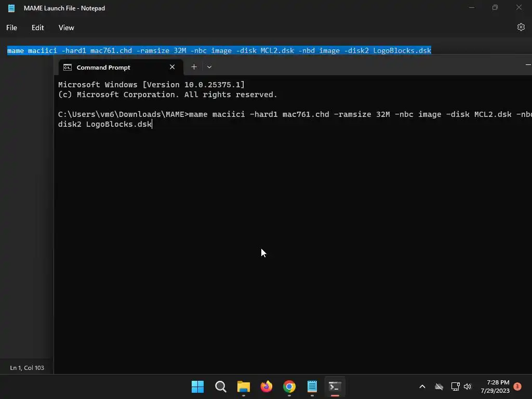Click Notepad app icon in title bar

[11, 8]
